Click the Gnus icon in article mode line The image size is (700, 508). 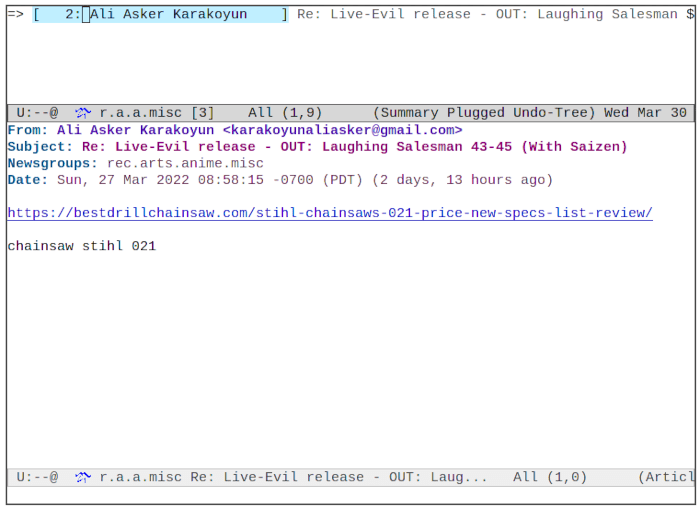point(82,477)
